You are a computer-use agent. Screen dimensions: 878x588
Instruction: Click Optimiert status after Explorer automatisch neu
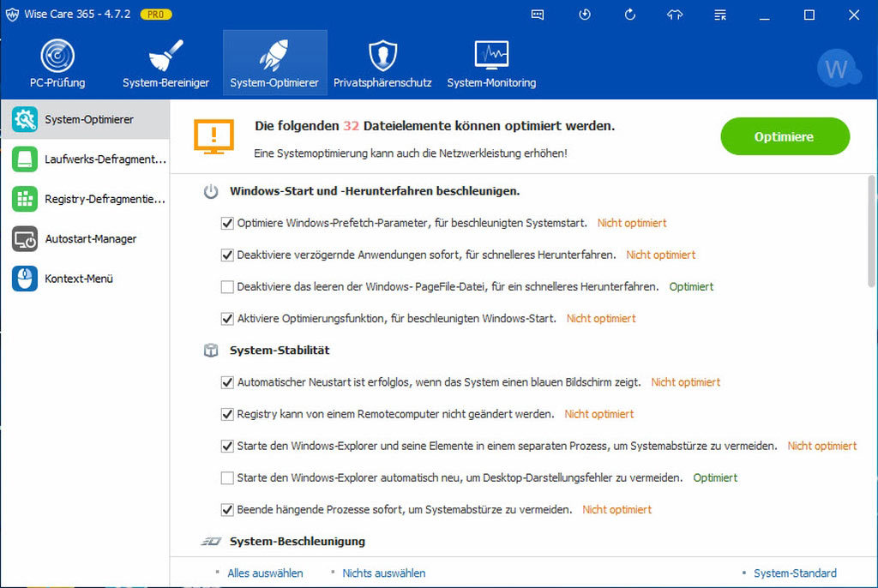(x=715, y=477)
